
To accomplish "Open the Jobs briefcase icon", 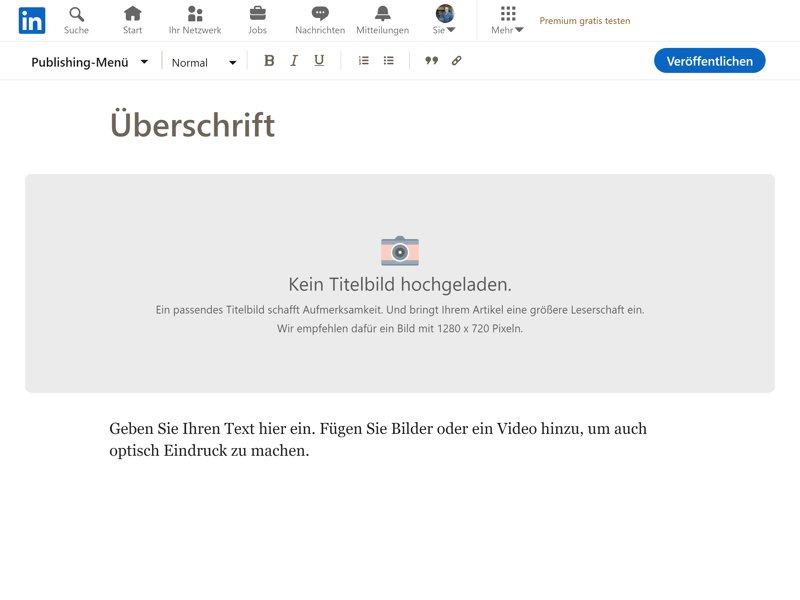I will 258,13.
